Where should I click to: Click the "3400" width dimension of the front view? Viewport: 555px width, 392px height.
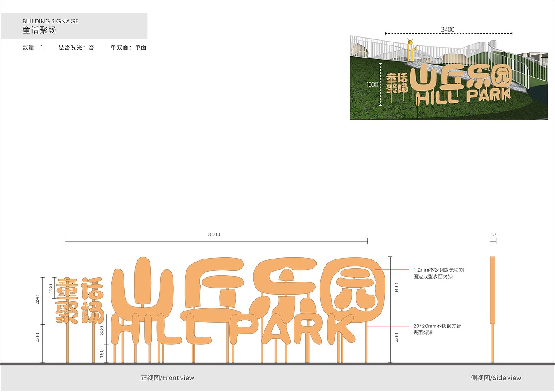[214, 234]
